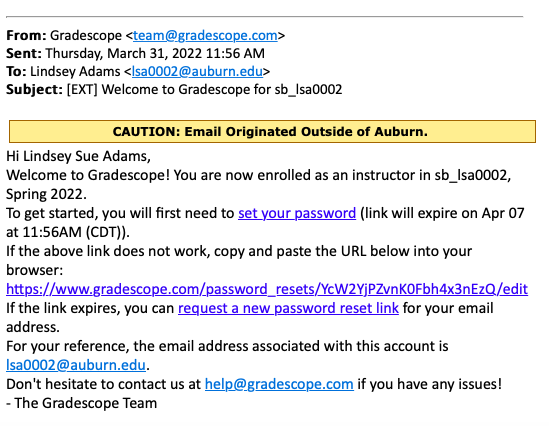Open the gradescope.com password_resets URL
The height and width of the screenshot is (426, 549).
pyautogui.click(x=267, y=289)
